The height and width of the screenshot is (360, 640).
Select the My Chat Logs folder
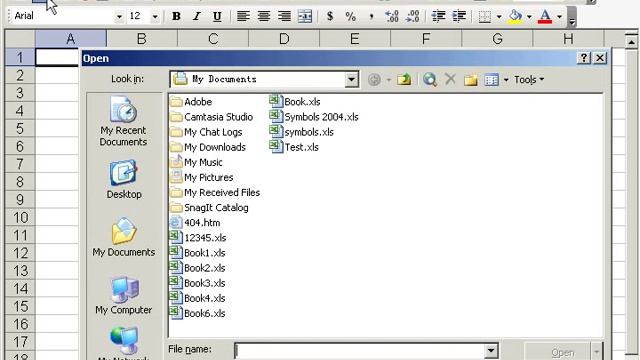(206, 132)
